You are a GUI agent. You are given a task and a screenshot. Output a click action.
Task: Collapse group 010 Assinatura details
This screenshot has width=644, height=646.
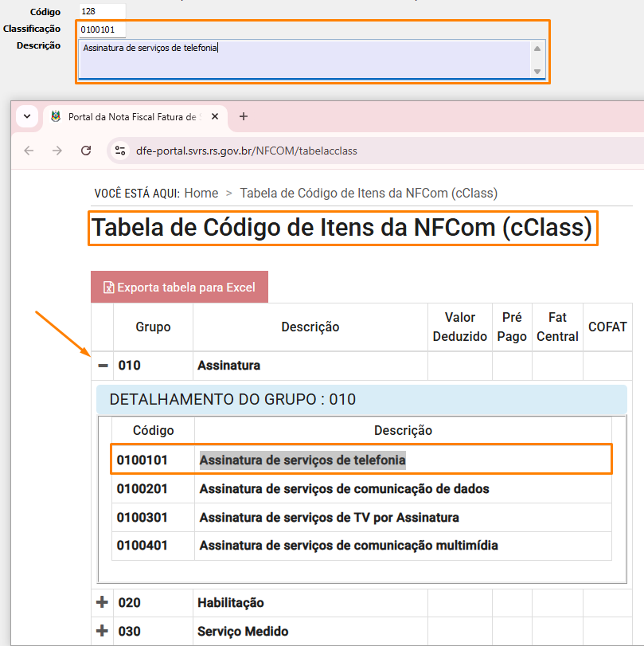pos(102,365)
